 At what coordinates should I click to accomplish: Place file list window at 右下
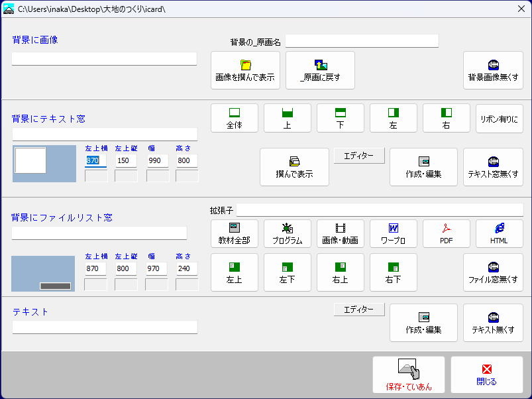(393, 272)
